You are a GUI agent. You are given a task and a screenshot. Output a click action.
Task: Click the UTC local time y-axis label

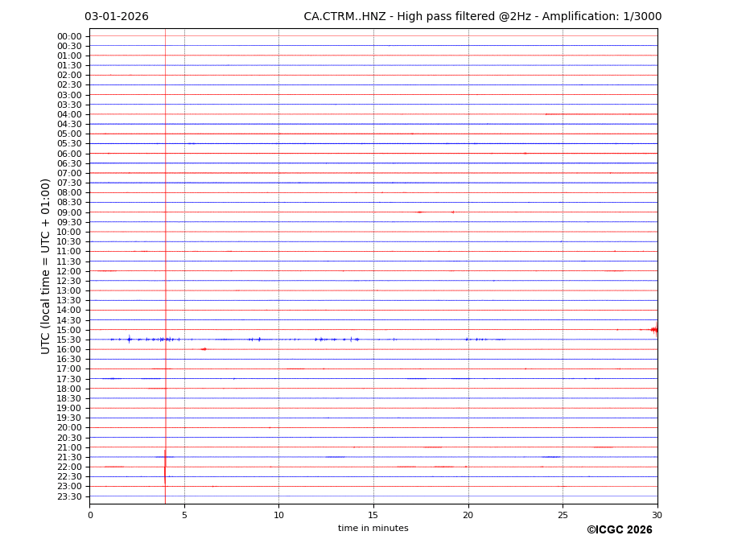[46, 266]
